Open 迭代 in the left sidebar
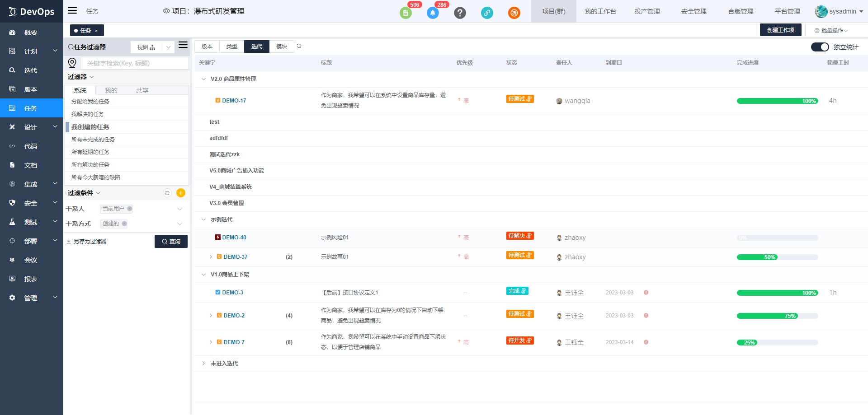The image size is (868, 415). pyautogui.click(x=31, y=70)
